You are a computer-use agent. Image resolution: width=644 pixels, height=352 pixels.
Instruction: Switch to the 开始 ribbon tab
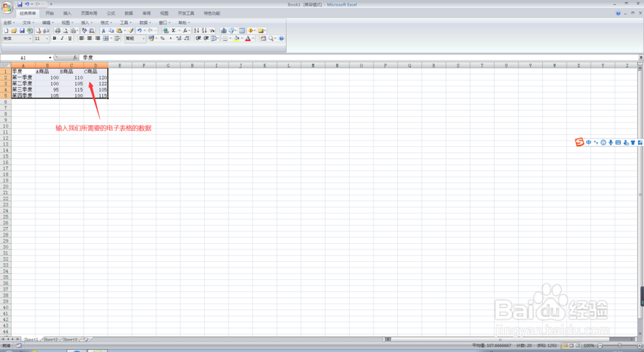pos(50,13)
